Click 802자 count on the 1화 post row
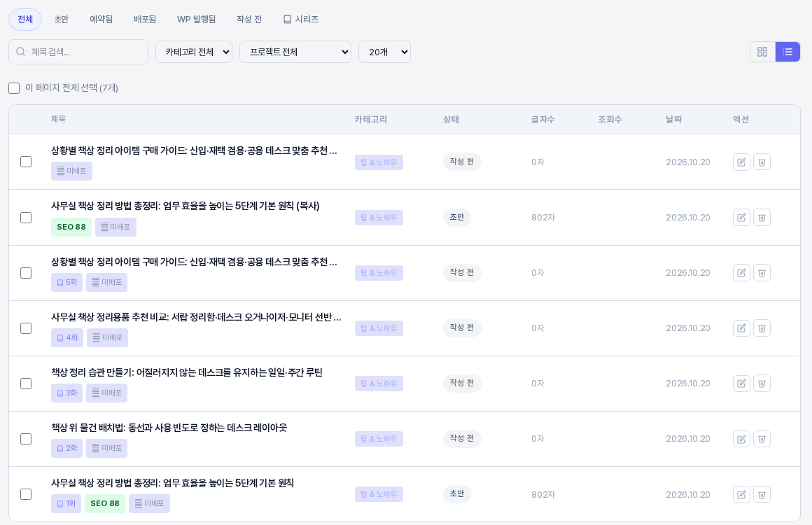 pos(543,495)
